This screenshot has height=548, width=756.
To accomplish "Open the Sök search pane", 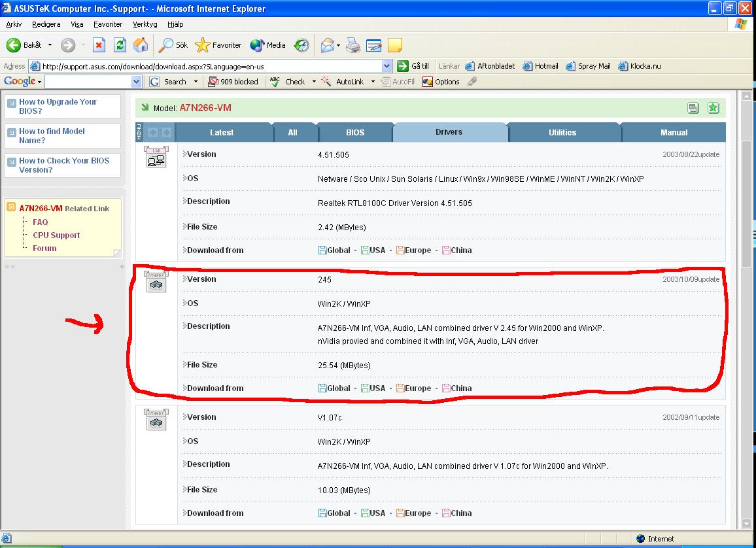I will tap(173, 45).
